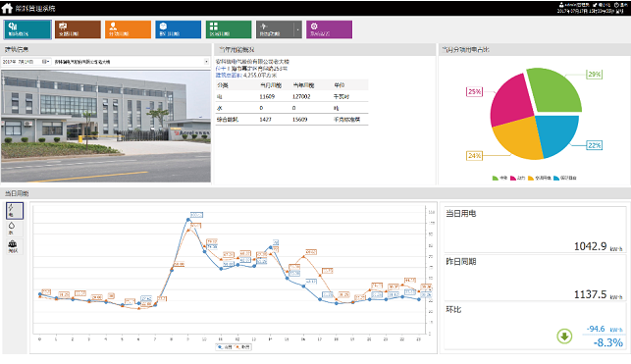Open the date picker dropdown in building info

[x=46, y=62]
